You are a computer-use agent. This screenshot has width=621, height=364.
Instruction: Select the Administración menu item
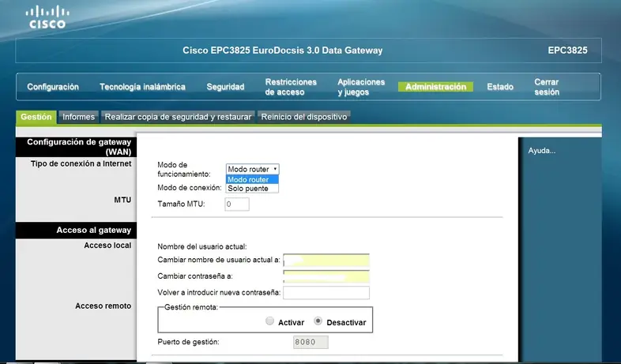click(x=435, y=87)
